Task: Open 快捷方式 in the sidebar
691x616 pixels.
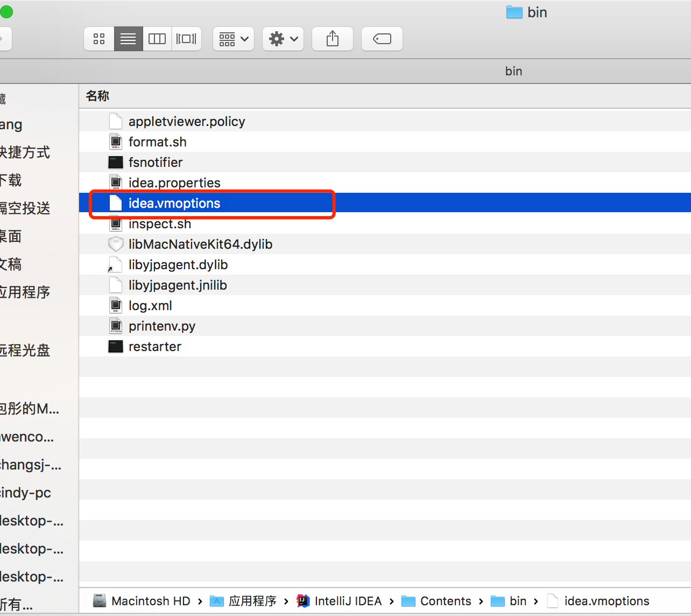Action: click(25, 152)
